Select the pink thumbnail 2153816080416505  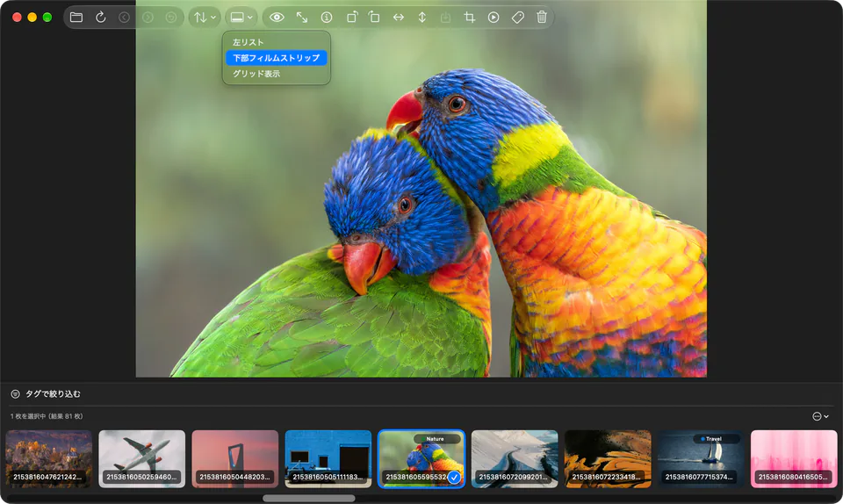pos(794,459)
